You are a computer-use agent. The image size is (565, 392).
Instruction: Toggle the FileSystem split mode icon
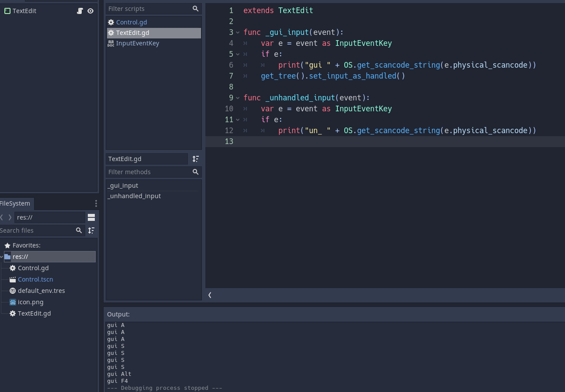pos(91,217)
